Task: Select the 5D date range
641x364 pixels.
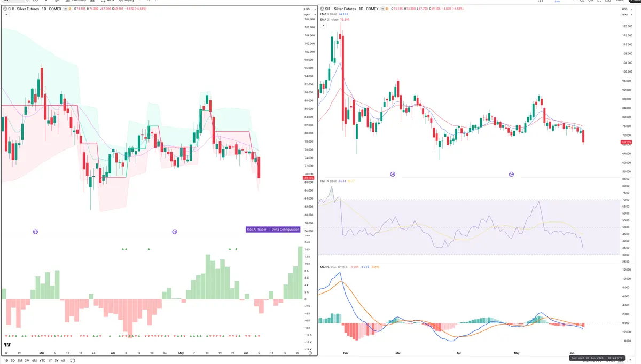Action: click(x=13, y=361)
